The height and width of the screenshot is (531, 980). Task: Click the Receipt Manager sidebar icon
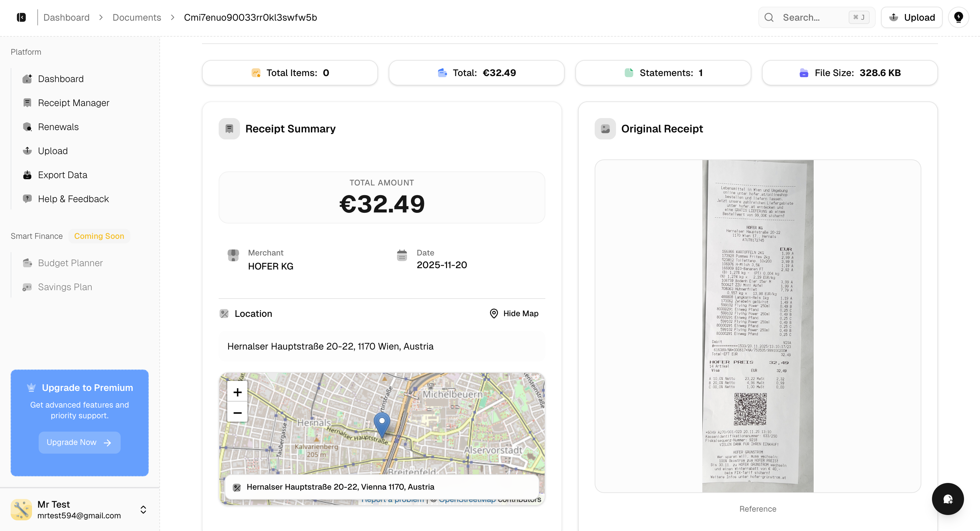(27, 103)
